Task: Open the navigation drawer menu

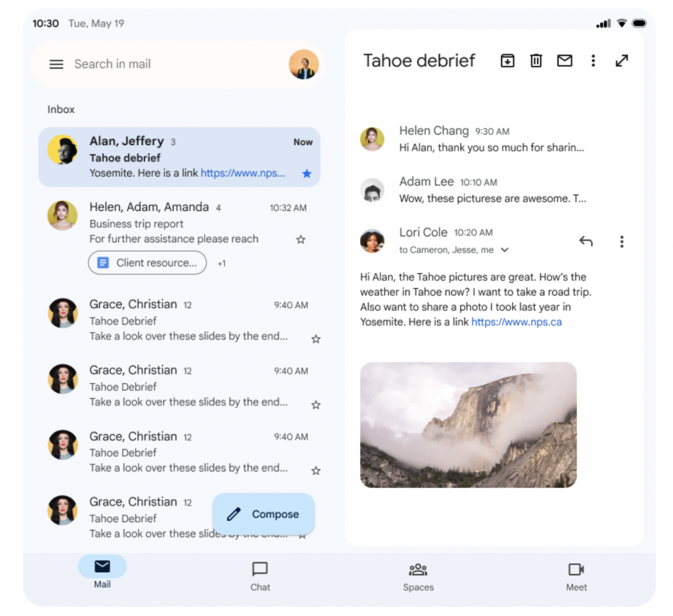Action: [57, 64]
